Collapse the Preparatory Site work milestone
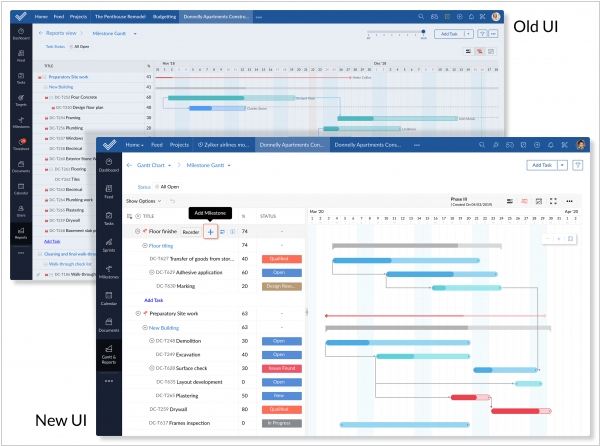The width and height of the screenshot is (600, 446). (x=137, y=313)
